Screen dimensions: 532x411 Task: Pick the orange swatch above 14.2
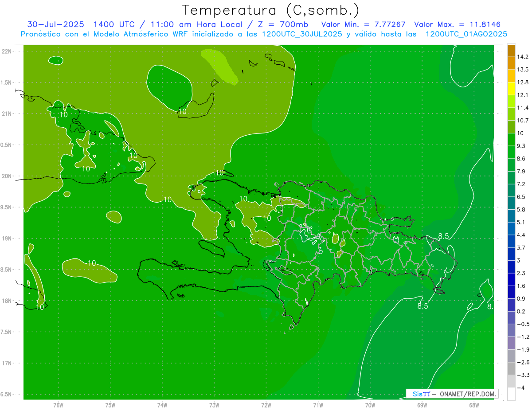[x=511, y=51]
